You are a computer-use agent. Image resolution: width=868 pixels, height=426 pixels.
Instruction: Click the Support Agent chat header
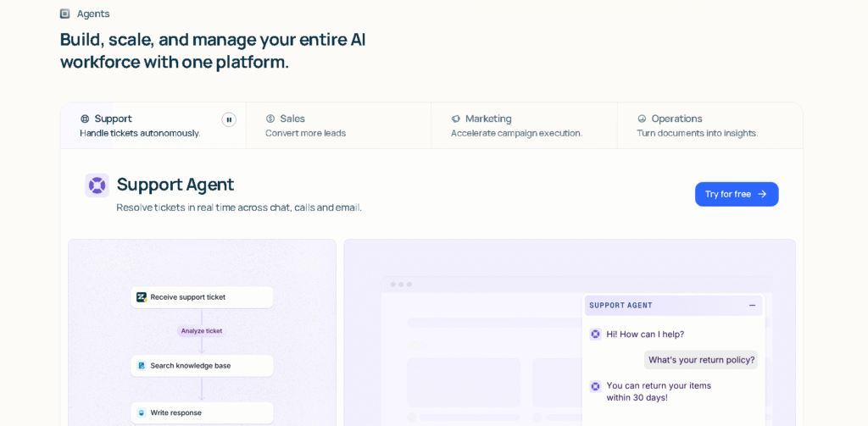point(661,305)
